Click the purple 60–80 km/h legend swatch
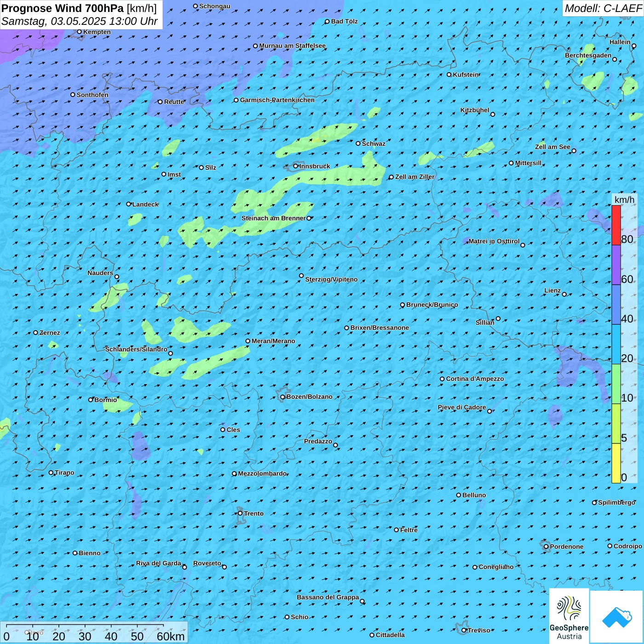Image resolution: width=644 pixels, height=644 pixels. (x=616, y=265)
